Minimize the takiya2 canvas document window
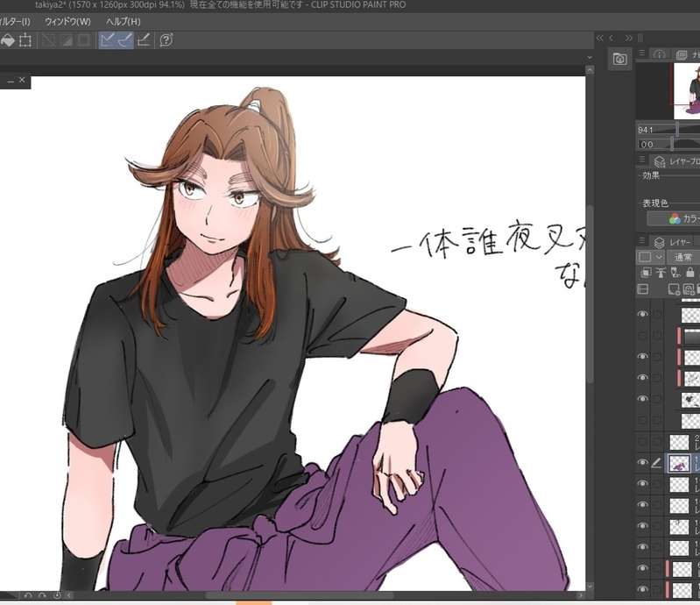700x605 pixels. coord(11,81)
